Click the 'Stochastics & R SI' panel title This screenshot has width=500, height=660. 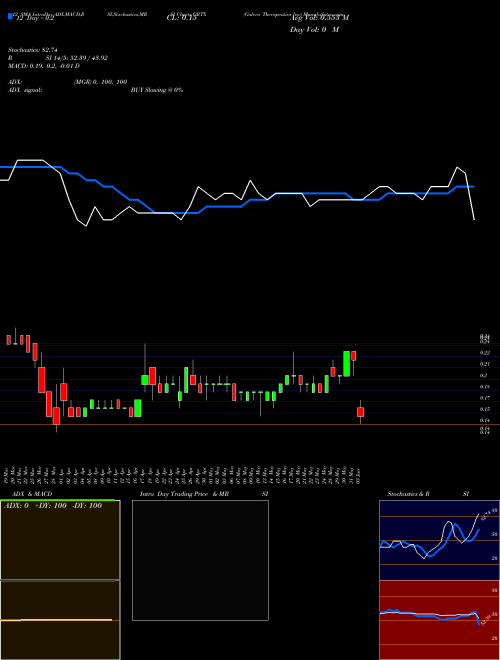tap(428, 494)
